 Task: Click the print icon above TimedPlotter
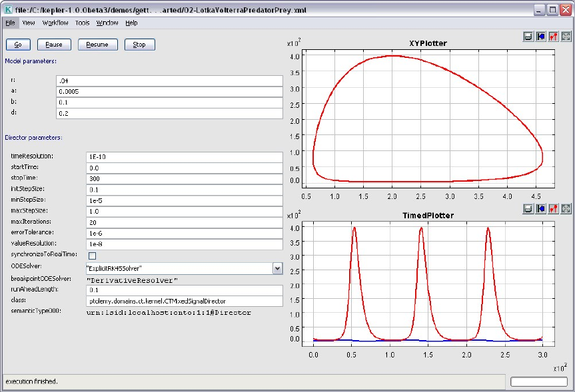click(528, 209)
